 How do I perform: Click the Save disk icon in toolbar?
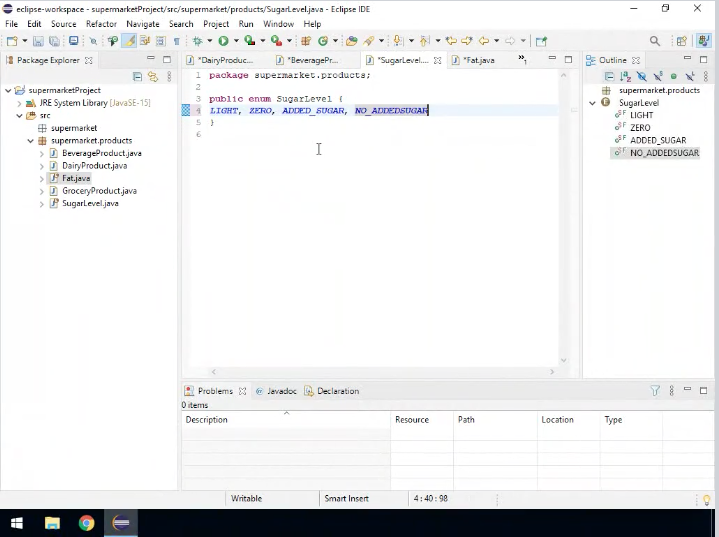click(38, 41)
